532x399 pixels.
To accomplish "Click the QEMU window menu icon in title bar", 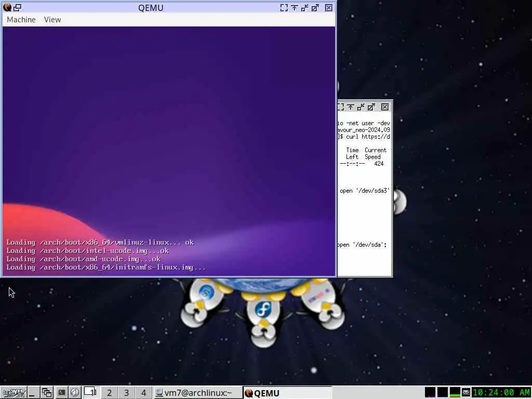I will click(x=7, y=7).
